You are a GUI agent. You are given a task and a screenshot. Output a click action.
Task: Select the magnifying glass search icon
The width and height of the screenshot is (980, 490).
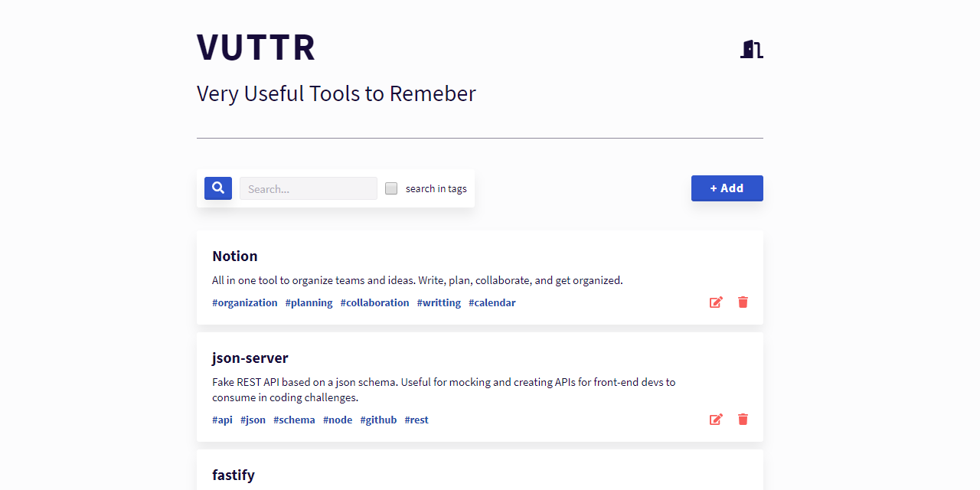(217, 188)
